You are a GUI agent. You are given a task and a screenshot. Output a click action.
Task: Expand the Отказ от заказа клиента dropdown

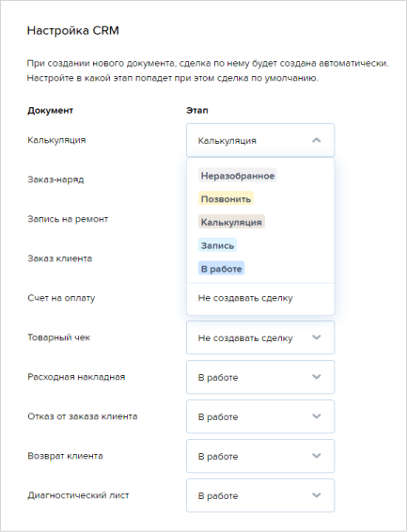coord(260,416)
